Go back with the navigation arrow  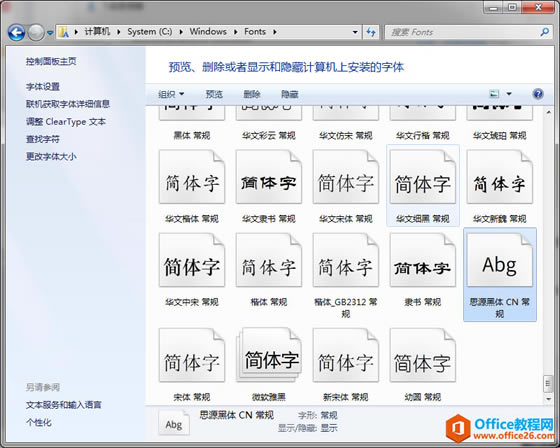16,33
